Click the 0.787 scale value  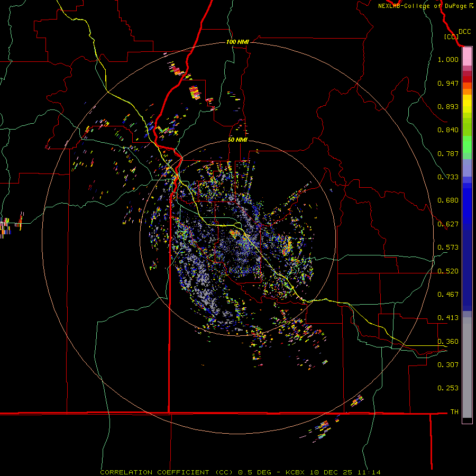click(448, 153)
